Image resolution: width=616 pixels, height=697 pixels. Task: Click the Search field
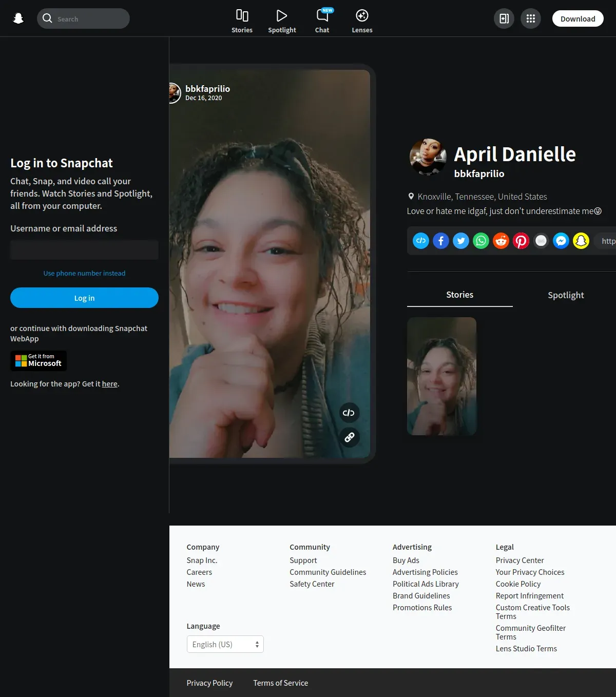[x=83, y=18]
